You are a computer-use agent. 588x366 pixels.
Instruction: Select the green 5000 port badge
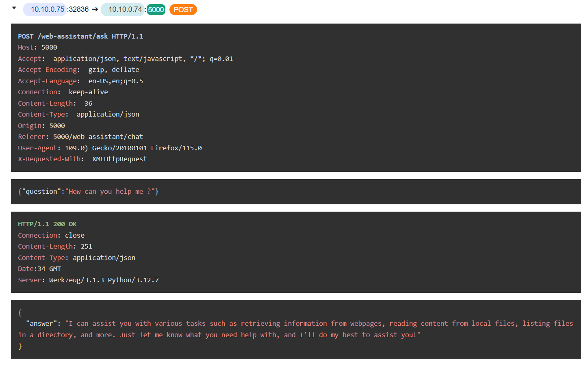coord(156,10)
